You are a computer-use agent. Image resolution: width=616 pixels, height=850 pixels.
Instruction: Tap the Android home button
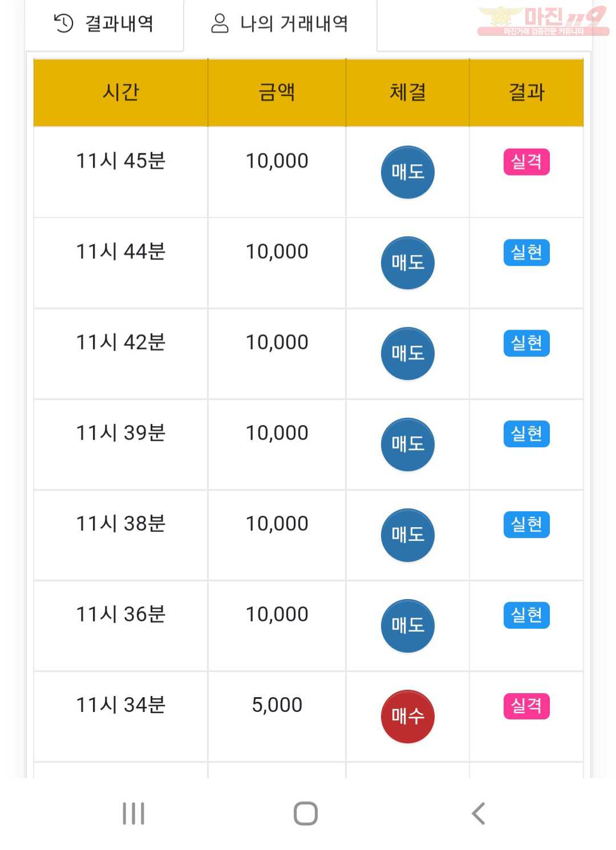pos(306,813)
